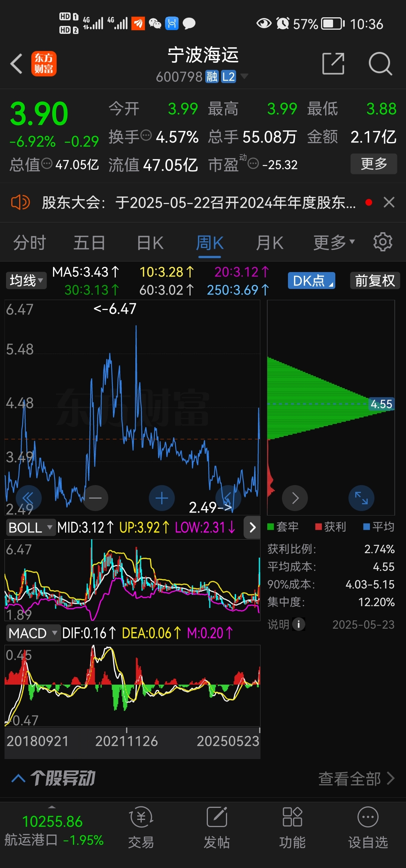Screen dimensions: 406x868
Task: Collapse chip panel with right arrow
Action: pos(295,498)
